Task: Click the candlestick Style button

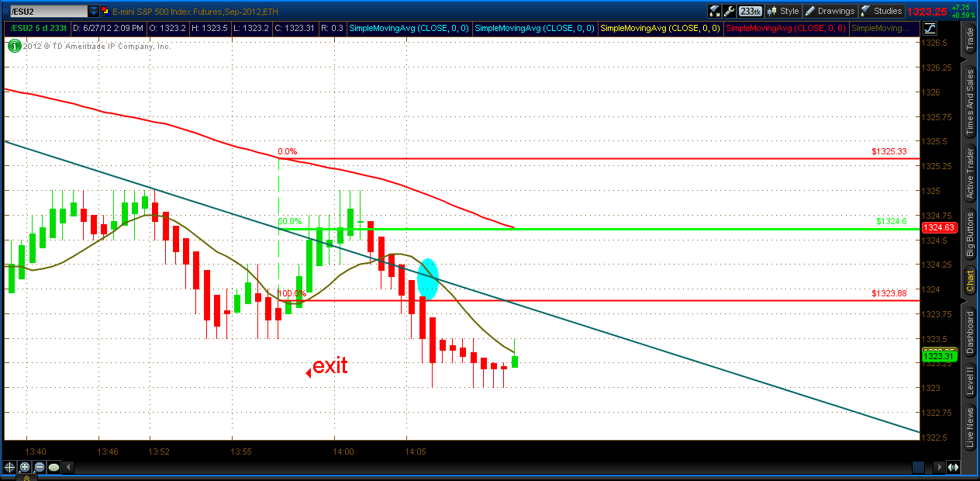Action: click(783, 11)
